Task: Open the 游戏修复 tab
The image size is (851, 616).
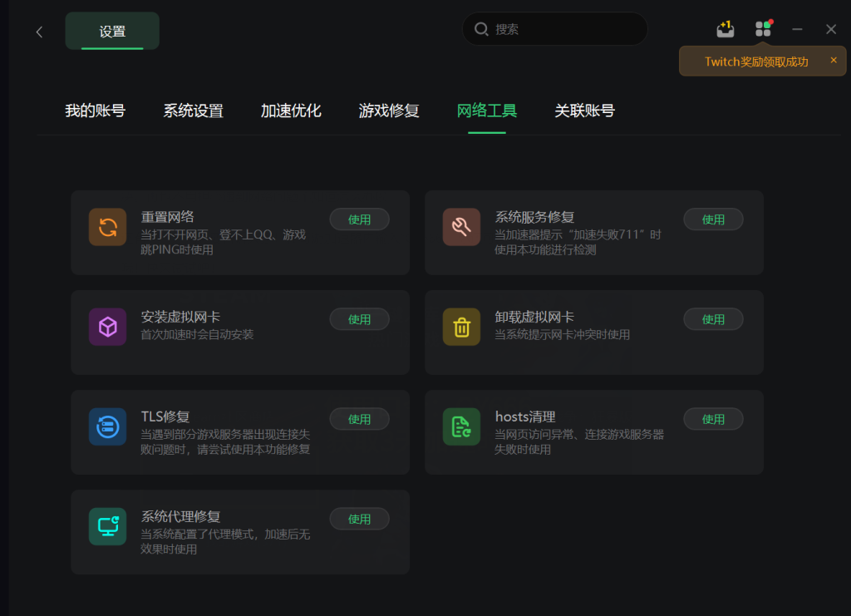Action: [389, 111]
